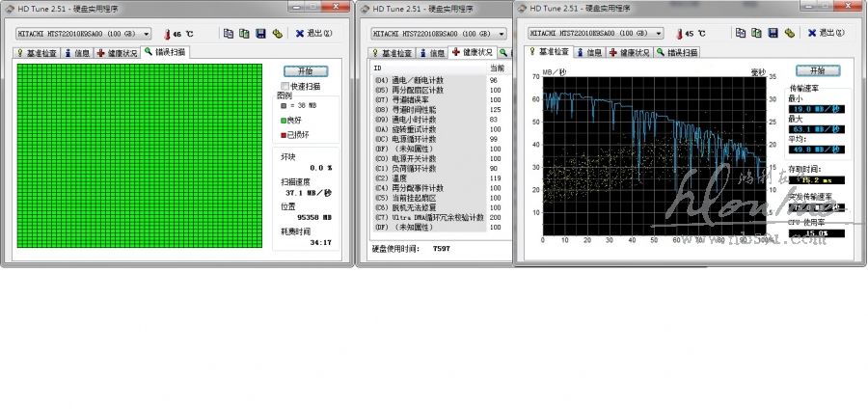Enable the 快速扫描 quick scan checkbox
This screenshot has height=409, width=868.
tap(284, 86)
